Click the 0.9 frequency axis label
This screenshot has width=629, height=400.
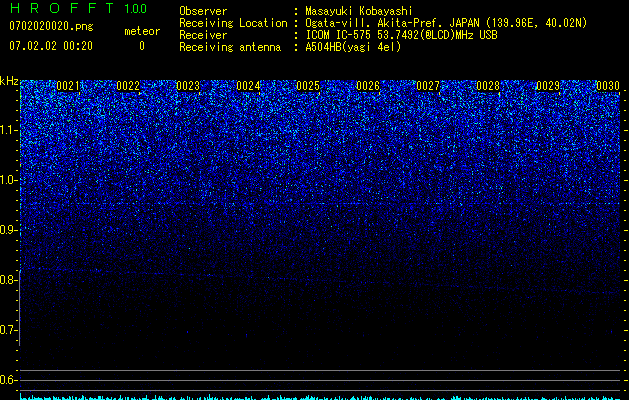[x=8, y=230]
